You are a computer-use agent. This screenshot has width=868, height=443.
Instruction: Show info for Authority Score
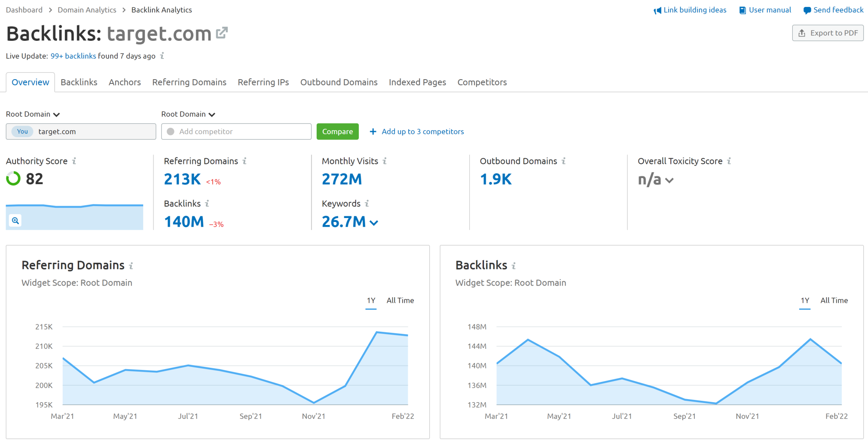[74, 161]
